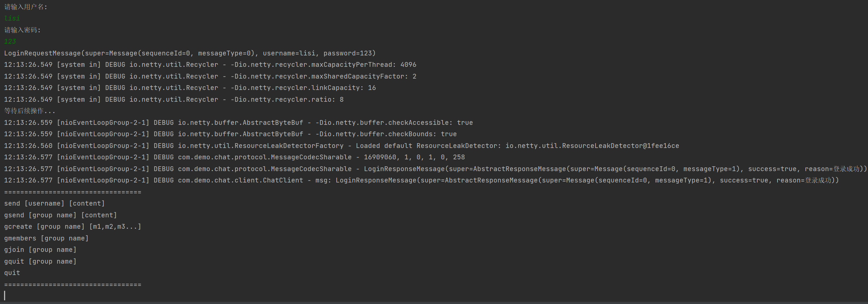The image size is (868, 304).
Task: Click the LoginRequestMessage output line
Action: 190,53
